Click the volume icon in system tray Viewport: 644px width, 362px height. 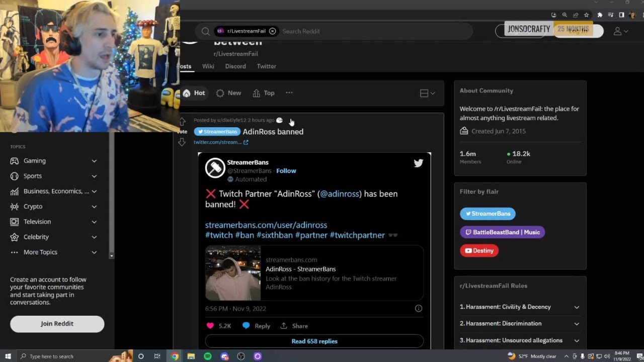[607, 356]
